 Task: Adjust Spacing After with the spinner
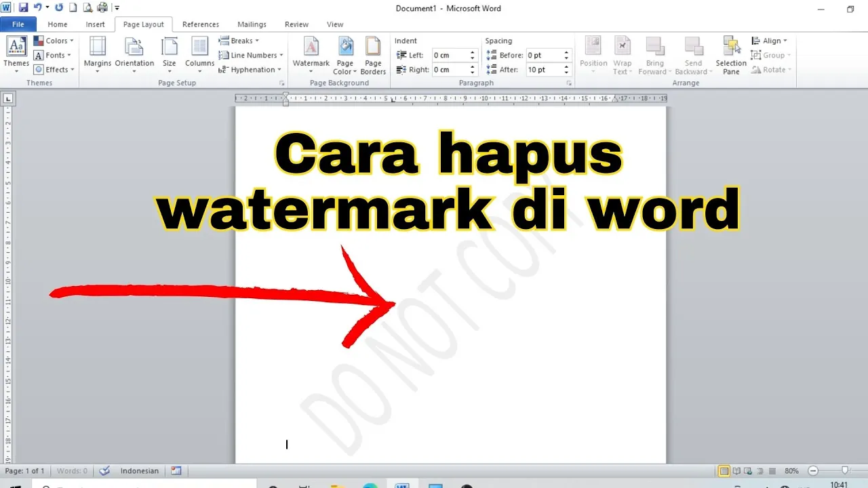pyautogui.click(x=568, y=69)
